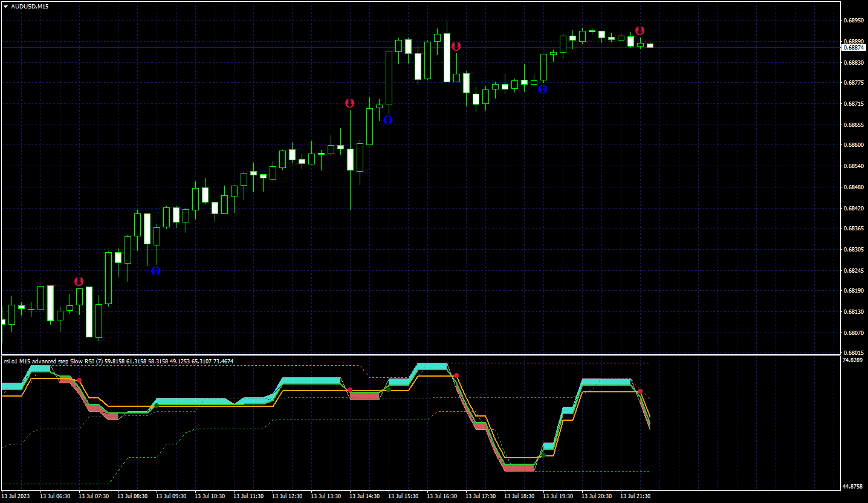Click the 13 Jul 2023 date label
Image resolution: width=868 pixels, height=503 pixels.
tap(16, 496)
